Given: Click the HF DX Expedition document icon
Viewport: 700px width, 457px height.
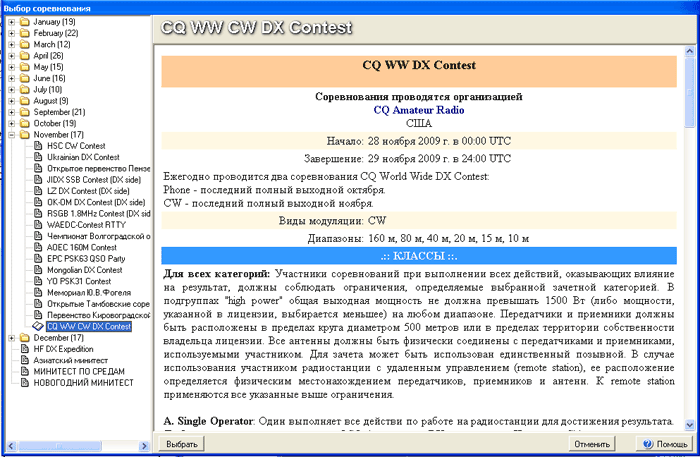Looking at the screenshot, I should (x=25, y=349).
